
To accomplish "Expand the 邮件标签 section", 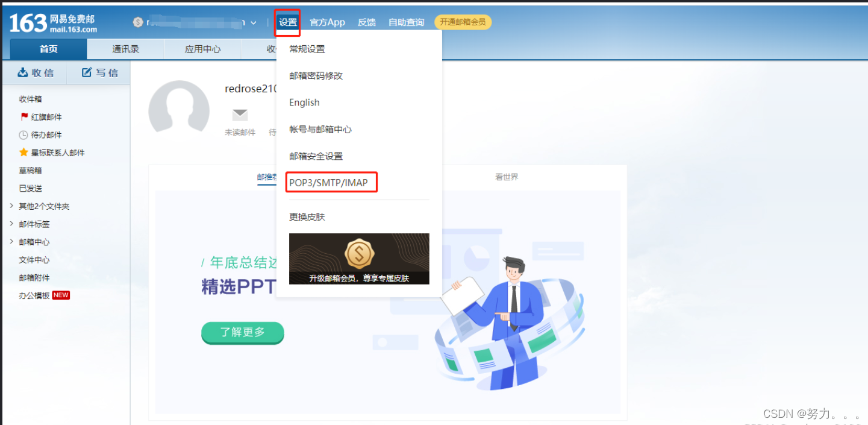I will click(10, 224).
